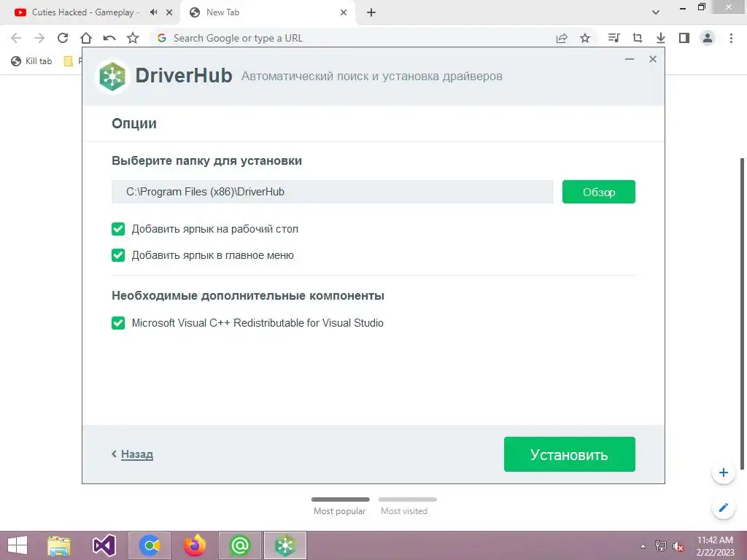
Task: Toggle the browser side panel icon
Action: click(x=684, y=38)
